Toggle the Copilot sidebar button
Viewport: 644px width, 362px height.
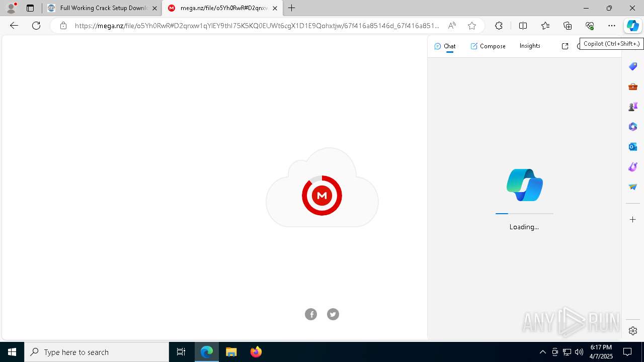632,26
